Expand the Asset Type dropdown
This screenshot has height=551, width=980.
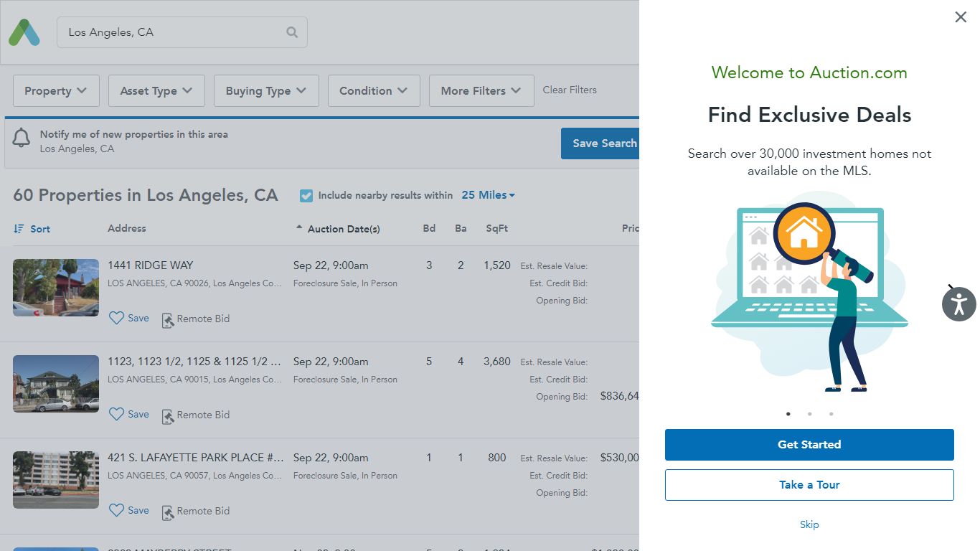(156, 91)
